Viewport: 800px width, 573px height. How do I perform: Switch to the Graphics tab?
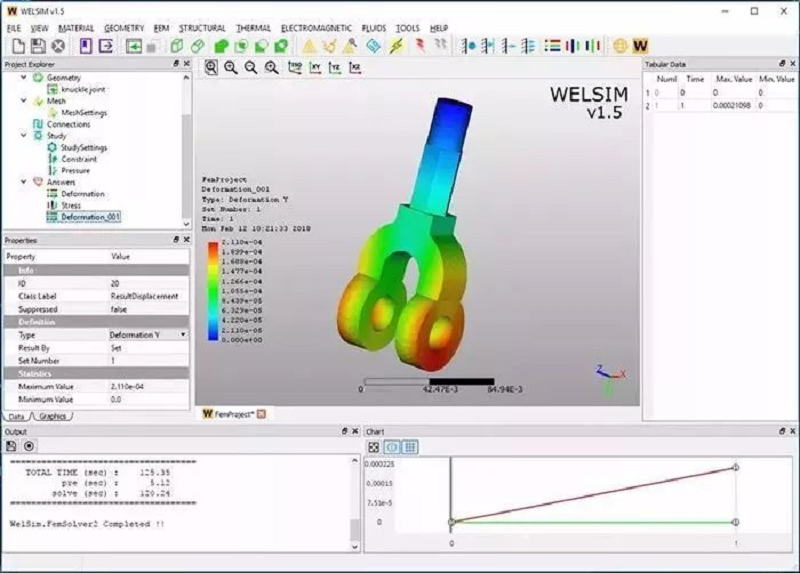point(54,416)
